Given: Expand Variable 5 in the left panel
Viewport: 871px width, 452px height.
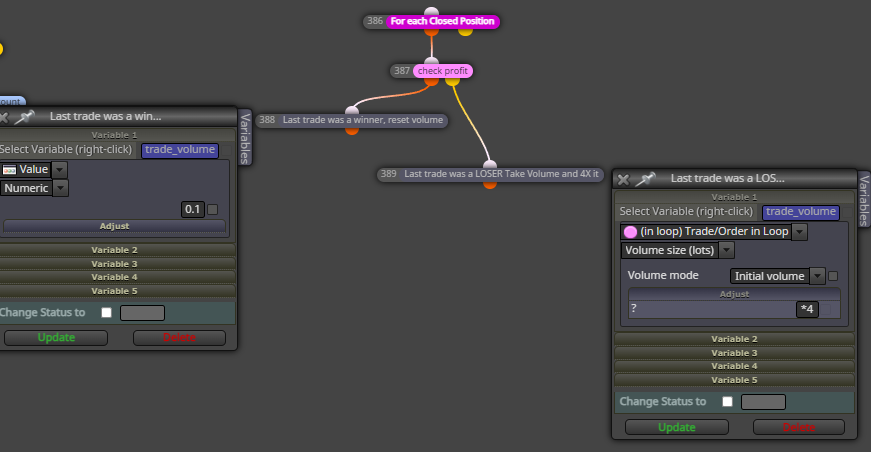Looking at the screenshot, I should point(114,291).
